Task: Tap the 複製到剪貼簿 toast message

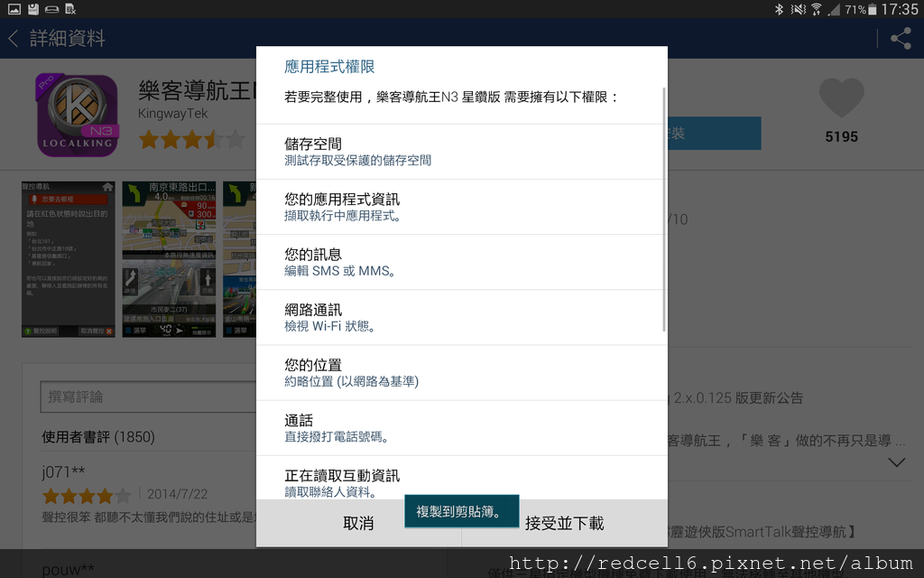Action: click(x=461, y=511)
